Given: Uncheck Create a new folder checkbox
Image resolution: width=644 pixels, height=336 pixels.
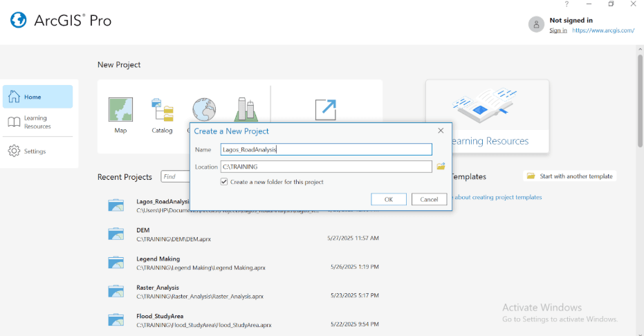Looking at the screenshot, I should click(224, 182).
